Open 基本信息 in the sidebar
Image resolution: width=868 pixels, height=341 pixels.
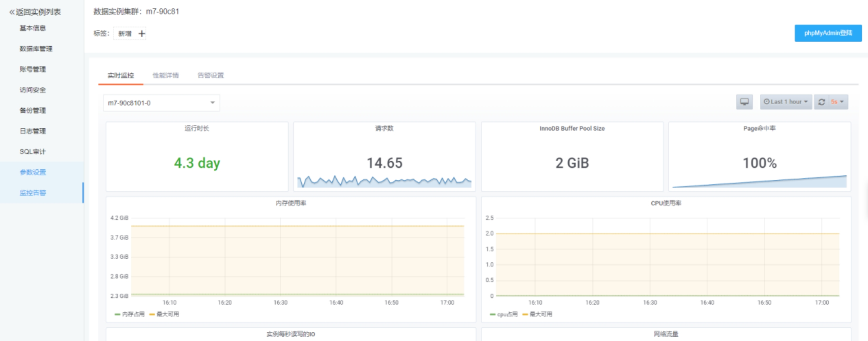tap(33, 28)
